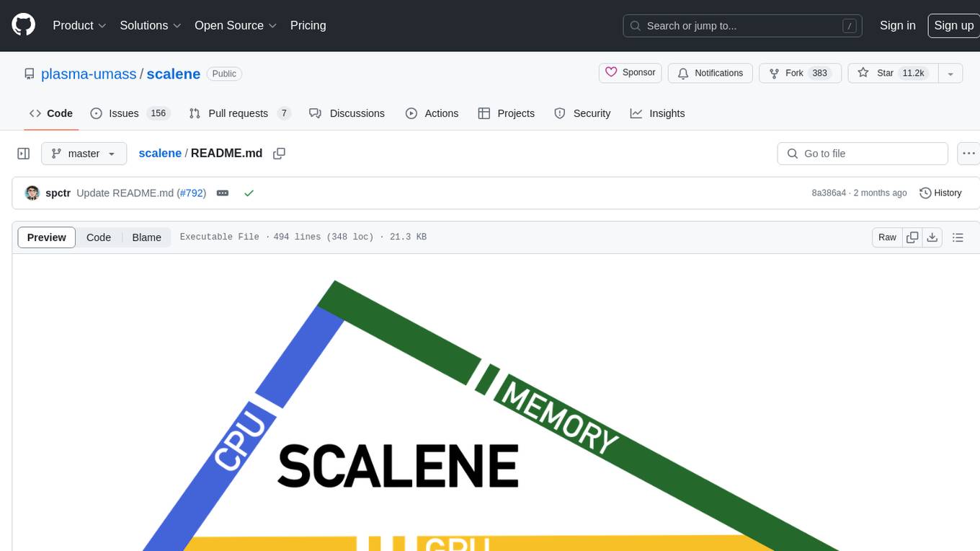Open commit 8a386a4
Viewport: 980px width, 551px height.
coord(829,193)
